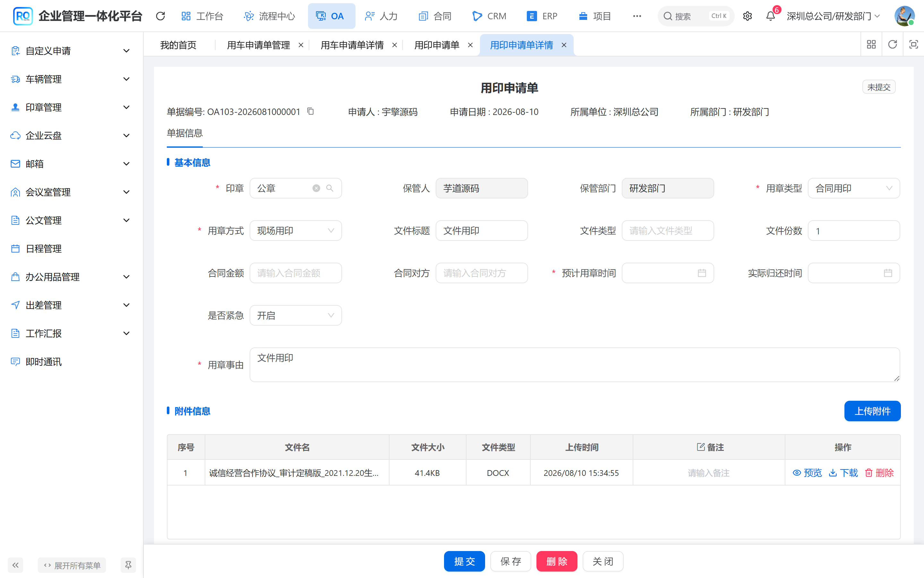
Task: Click the 合同对方 input field
Action: tap(482, 273)
